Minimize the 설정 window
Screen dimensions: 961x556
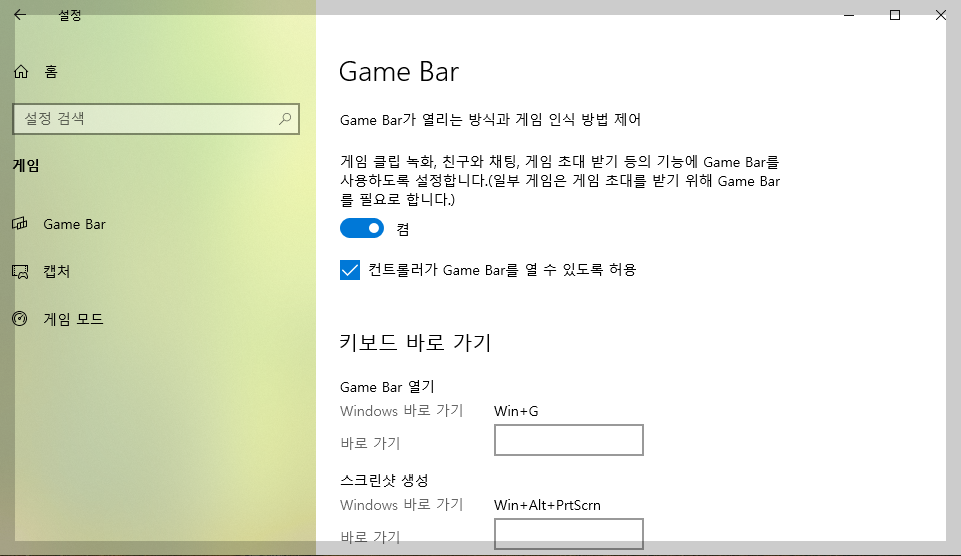click(849, 15)
